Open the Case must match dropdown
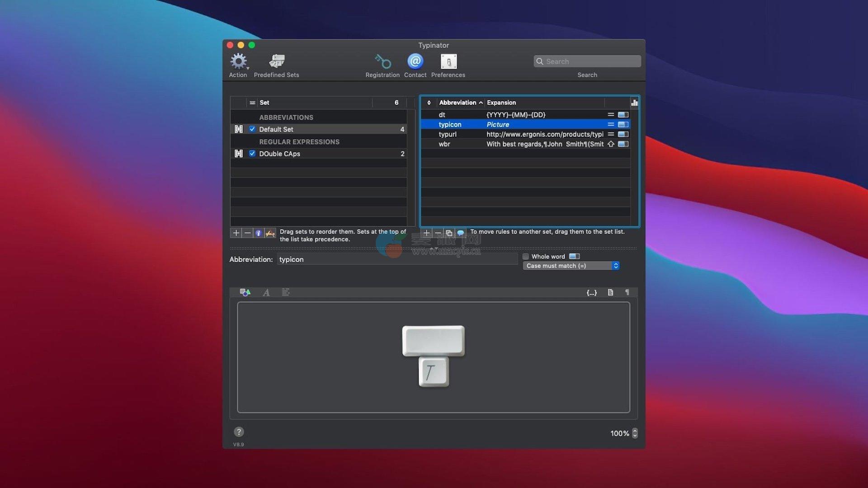This screenshot has height=488, width=868. [571, 266]
